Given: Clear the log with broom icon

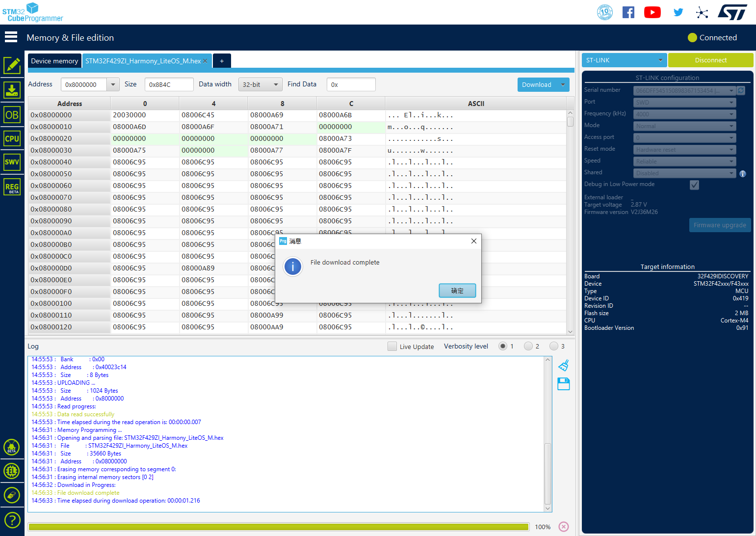Looking at the screenshot, I should (564, 365).
